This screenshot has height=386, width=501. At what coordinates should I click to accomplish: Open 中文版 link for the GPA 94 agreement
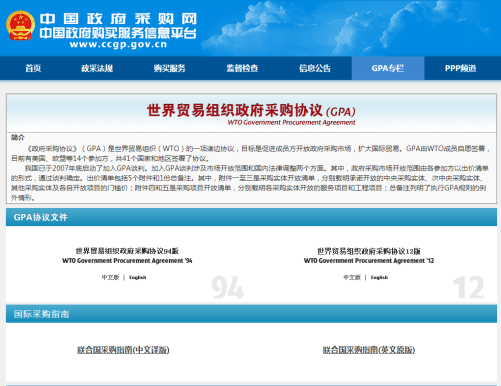pyautogui.click(x=110, y=277)
